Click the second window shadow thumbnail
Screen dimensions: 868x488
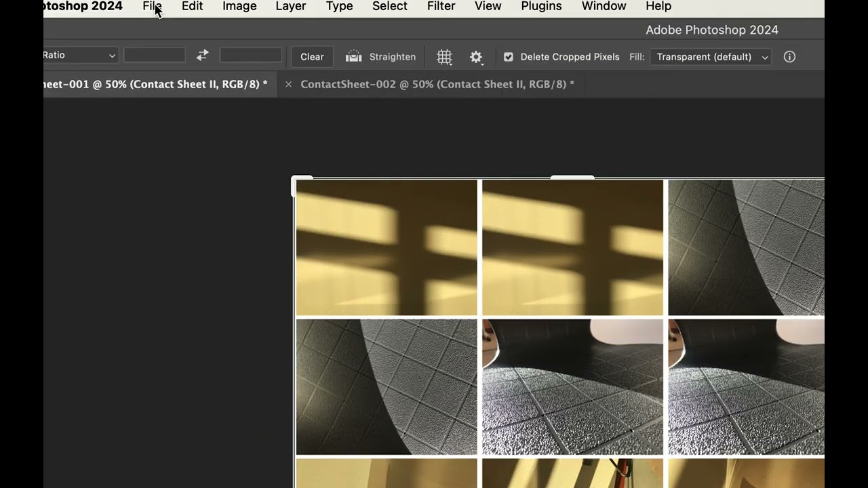(x=572, y=247)
